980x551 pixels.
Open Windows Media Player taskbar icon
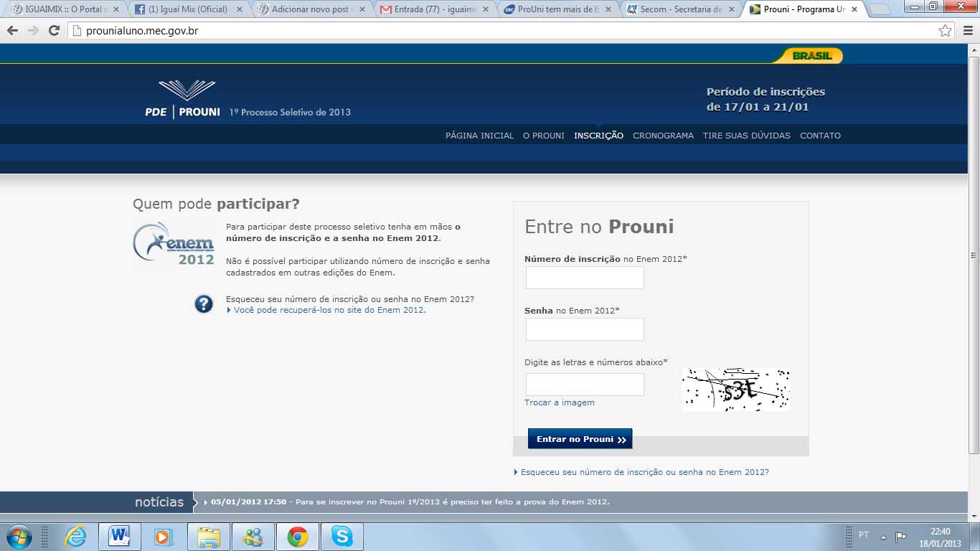164,537
